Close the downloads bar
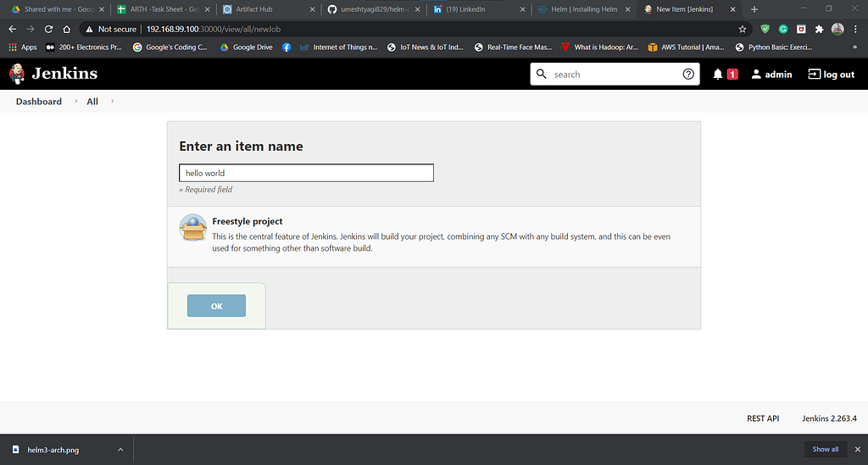The image size is (868, 465). 858,450
